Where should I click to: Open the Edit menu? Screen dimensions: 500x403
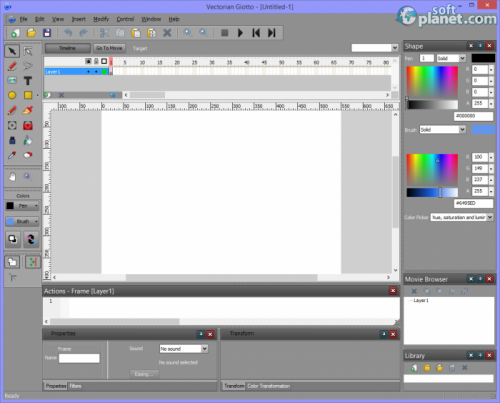[40, 19]
